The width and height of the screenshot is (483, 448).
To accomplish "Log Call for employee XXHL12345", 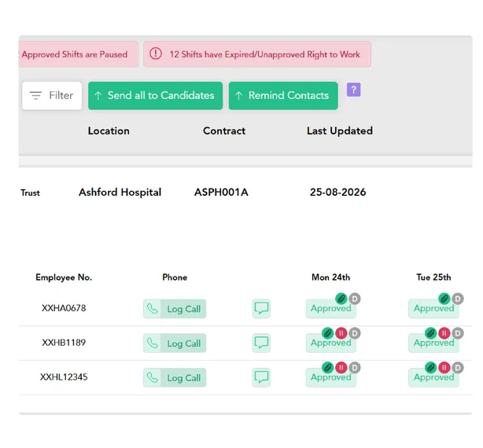I will point(183,378).
